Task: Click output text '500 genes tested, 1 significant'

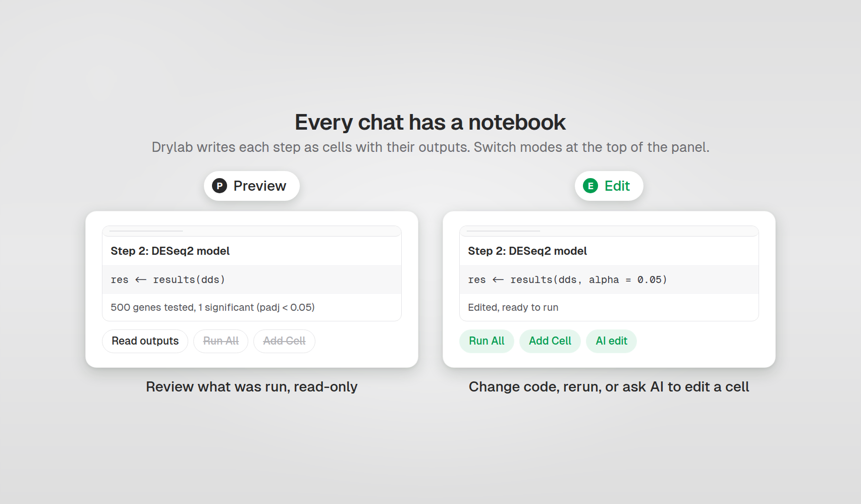Action: tap(182, 307)
